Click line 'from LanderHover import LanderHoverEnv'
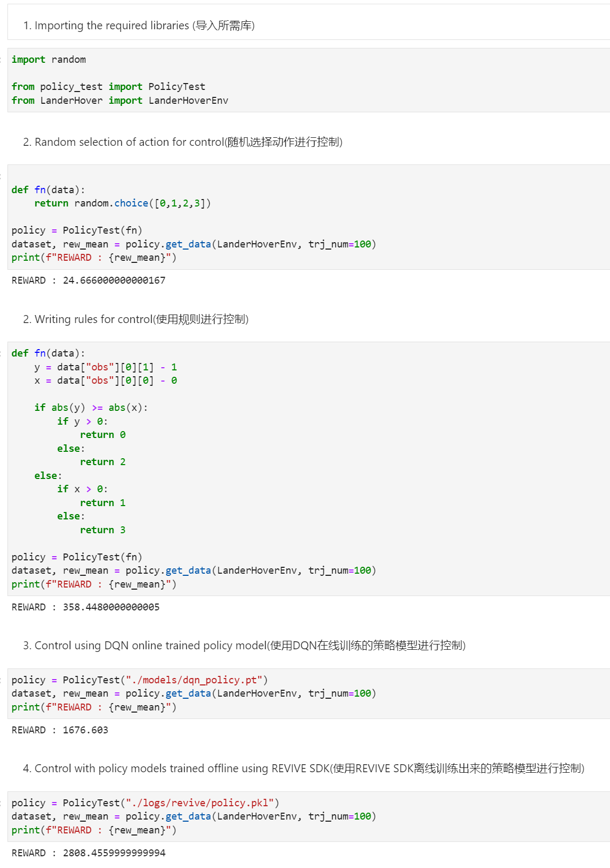 (120, 101)
